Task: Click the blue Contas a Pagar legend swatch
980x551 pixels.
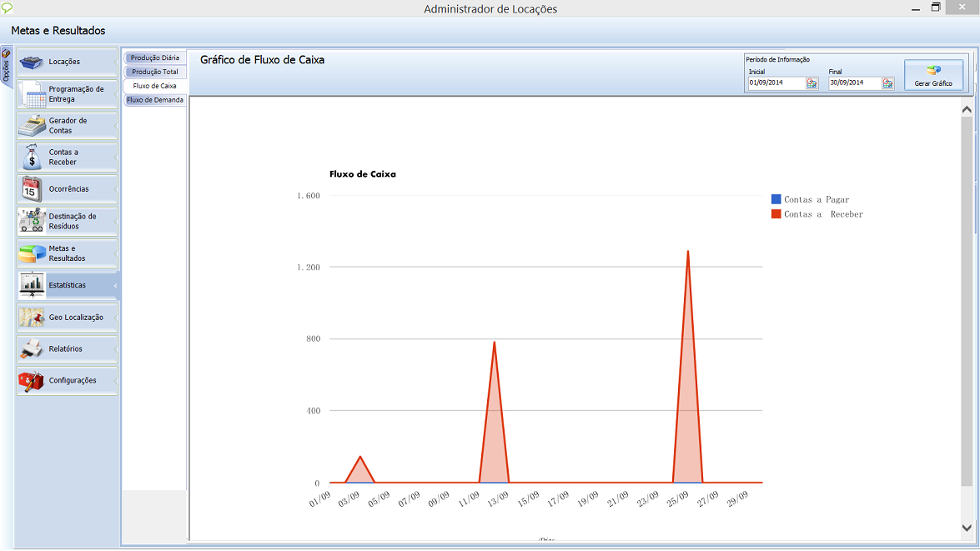Action: [x=776, y=199]
